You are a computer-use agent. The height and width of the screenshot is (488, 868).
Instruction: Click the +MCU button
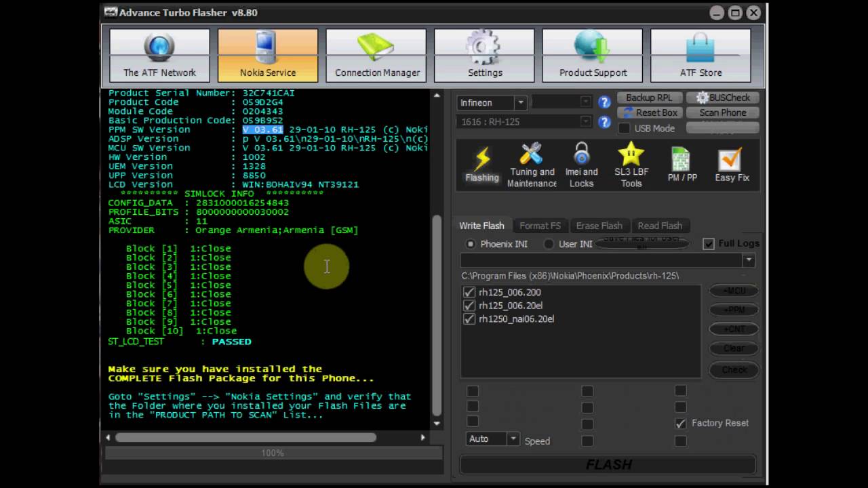tap(734, 291)
